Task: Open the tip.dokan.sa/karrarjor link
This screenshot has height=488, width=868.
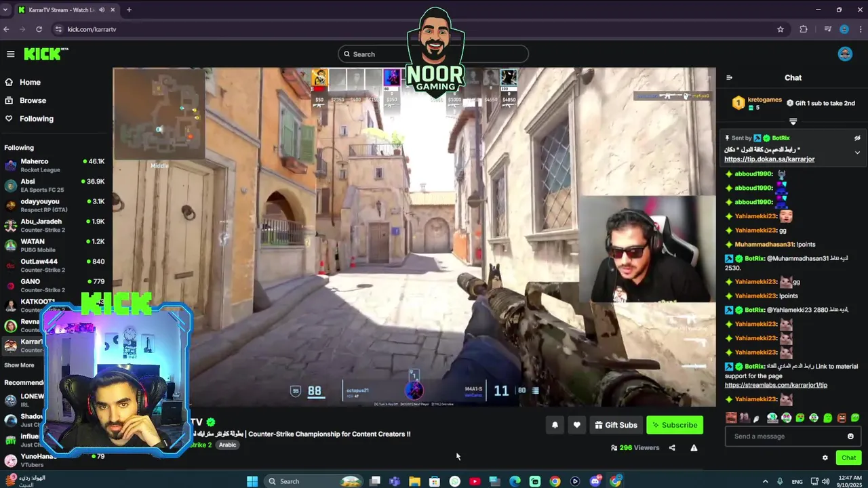Action: 769,159
